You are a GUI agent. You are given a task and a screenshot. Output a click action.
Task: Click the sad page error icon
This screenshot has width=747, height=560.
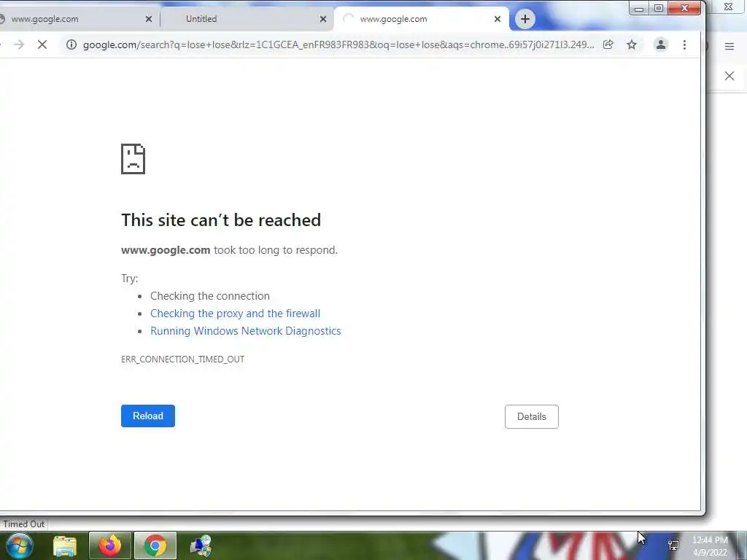pyautogui.click(x=133, y=159)
